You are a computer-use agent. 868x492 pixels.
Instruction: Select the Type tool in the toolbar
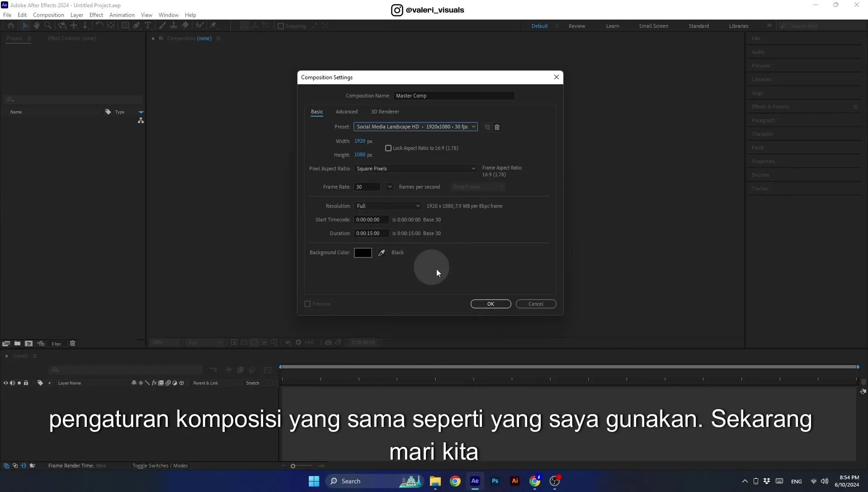(148, 26)
